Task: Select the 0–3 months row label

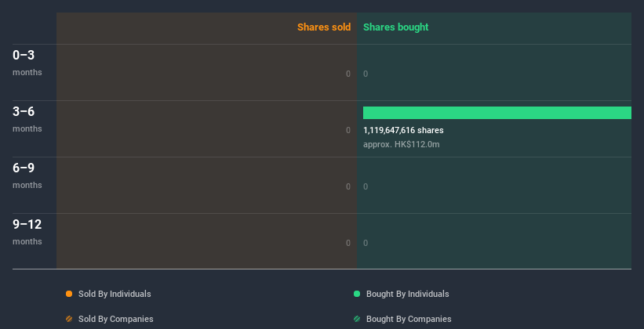Action: tap(27, 63)
